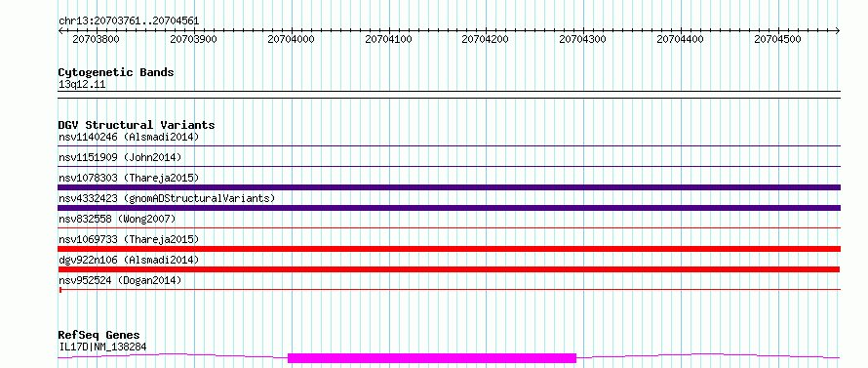Open the nsv4332423 gnomADStructuralVariants label
The height and width of the screenshot is (368, 868).
click(x=167, y=198)
